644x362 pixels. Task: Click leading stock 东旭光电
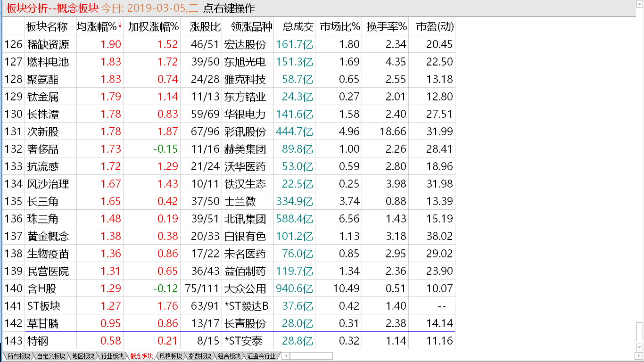[245, 62]
